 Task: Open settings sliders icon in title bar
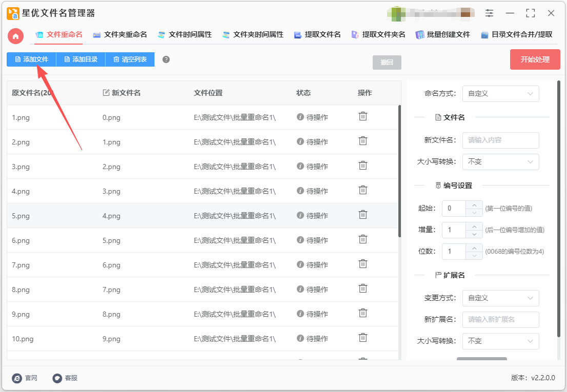click(x=490, y=13)
